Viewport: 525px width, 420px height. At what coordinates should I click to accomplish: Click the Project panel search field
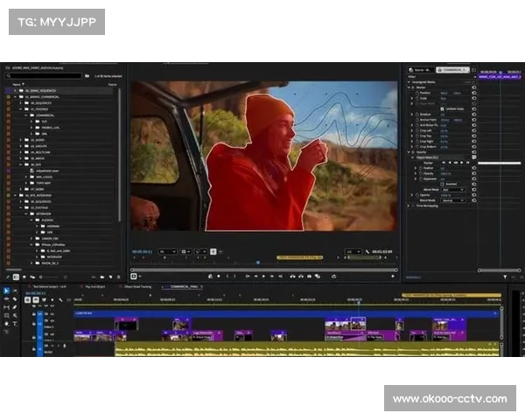[x=44, y=76]
